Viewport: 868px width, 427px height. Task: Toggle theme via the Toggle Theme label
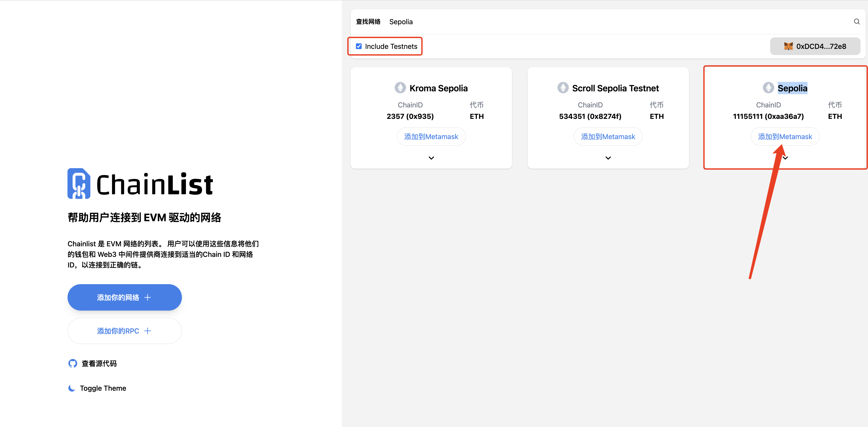(x=103, y=388)
